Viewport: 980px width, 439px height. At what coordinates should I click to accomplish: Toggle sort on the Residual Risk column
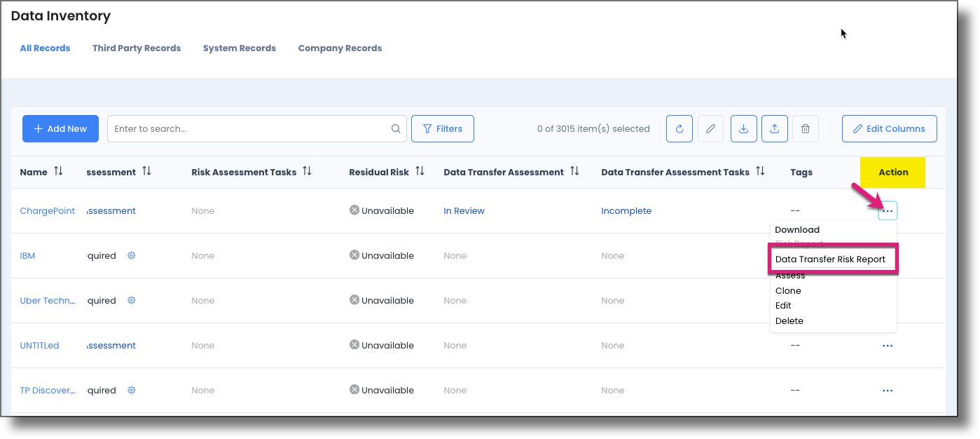click(x=420, y=172)
